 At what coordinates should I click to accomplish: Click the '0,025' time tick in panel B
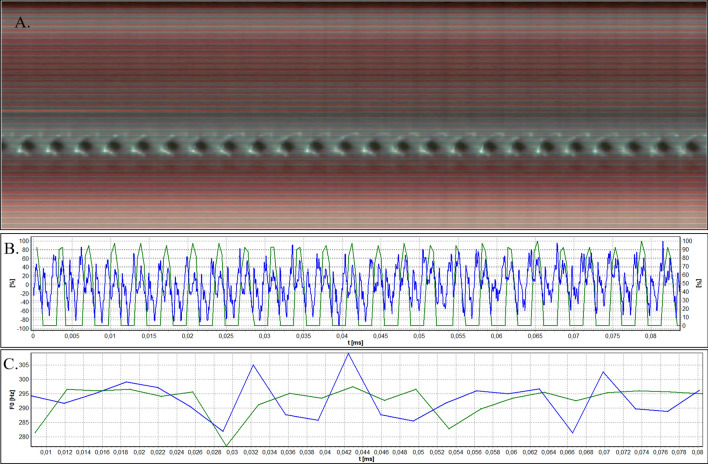pos(226,336)
